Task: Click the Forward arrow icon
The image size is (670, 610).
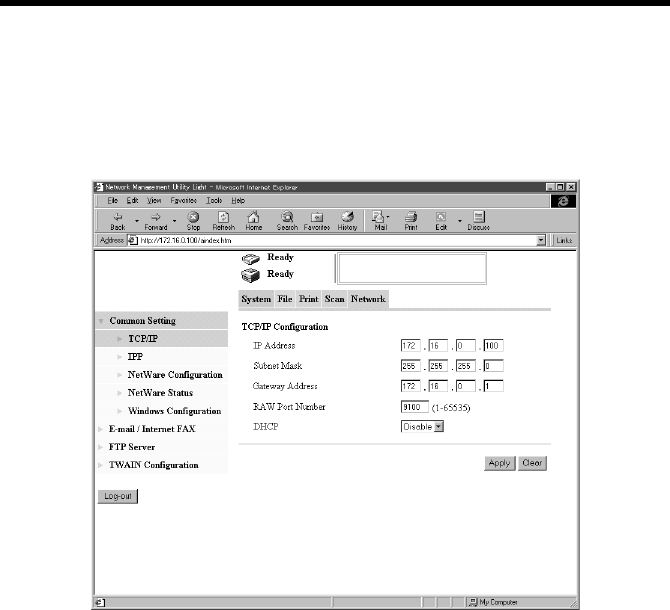Action: (x=156, y=217)
